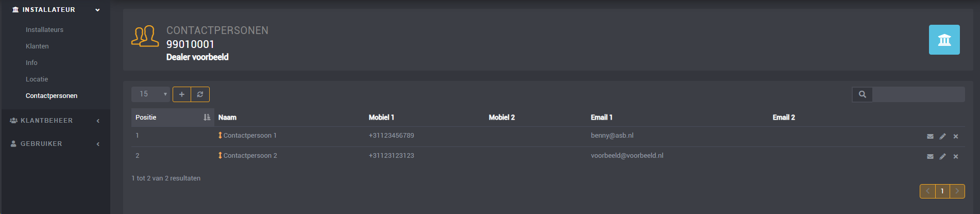This screenshot has height=214, width=980.
Task: Edit Contactpersoon 2 with pencil icon
Action: pos(943,156)
